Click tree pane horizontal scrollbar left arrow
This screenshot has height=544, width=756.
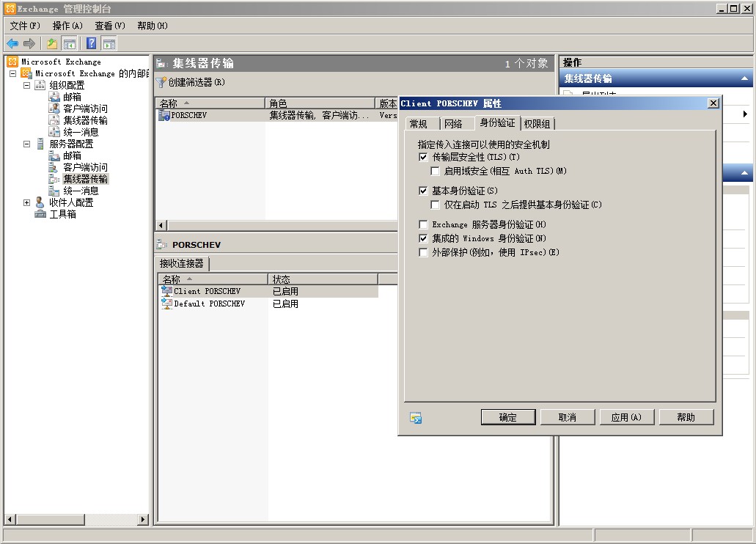10,519
